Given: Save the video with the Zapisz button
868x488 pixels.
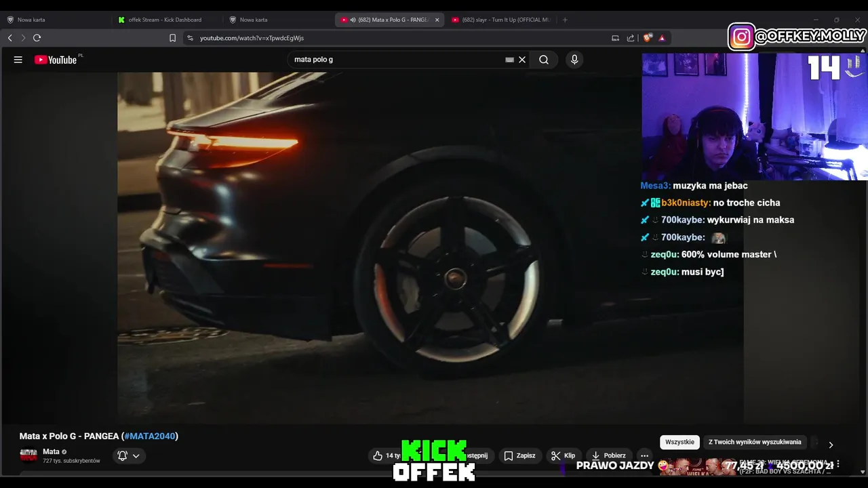Looking at the screenshot, I should (519, 455).
